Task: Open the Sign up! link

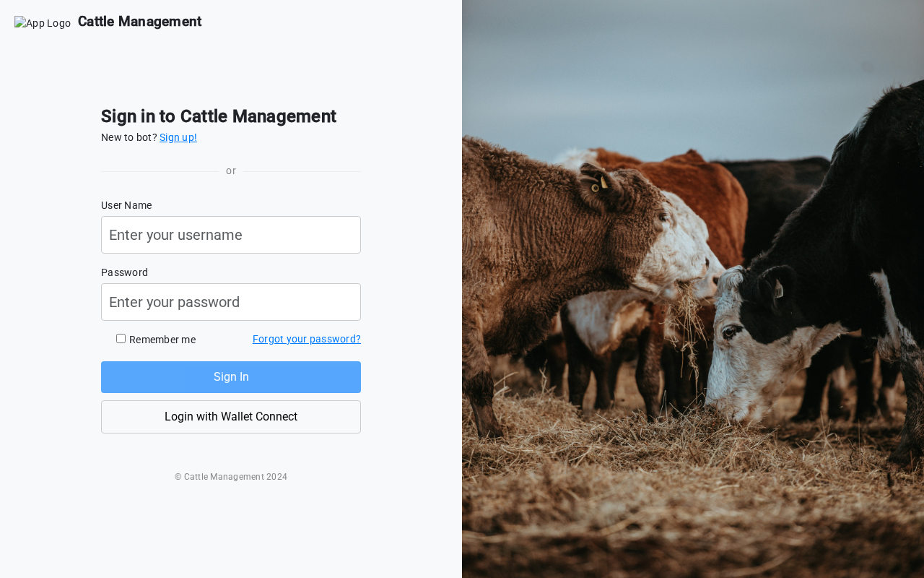Action: pyautogui.click(x=178, y=137)
